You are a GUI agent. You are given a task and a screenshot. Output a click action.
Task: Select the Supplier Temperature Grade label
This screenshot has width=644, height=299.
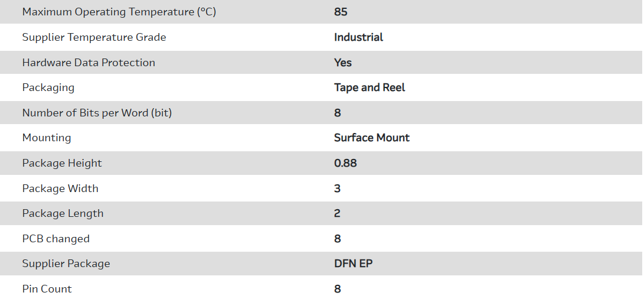pyautogui.click(x=94, y=37)
